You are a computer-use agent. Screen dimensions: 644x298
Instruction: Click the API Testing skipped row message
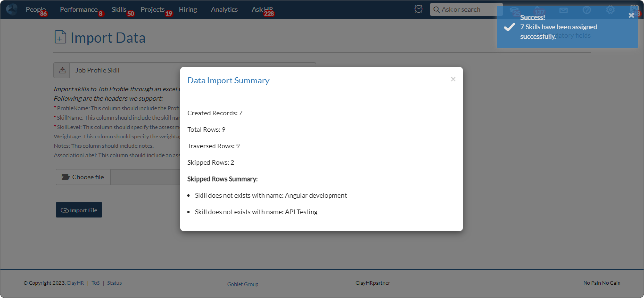pyautogui.click(x=256, y=212)
